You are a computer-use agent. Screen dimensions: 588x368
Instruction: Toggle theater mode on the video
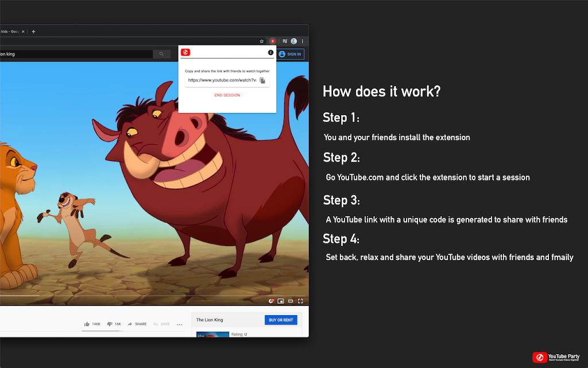[290, 301]
